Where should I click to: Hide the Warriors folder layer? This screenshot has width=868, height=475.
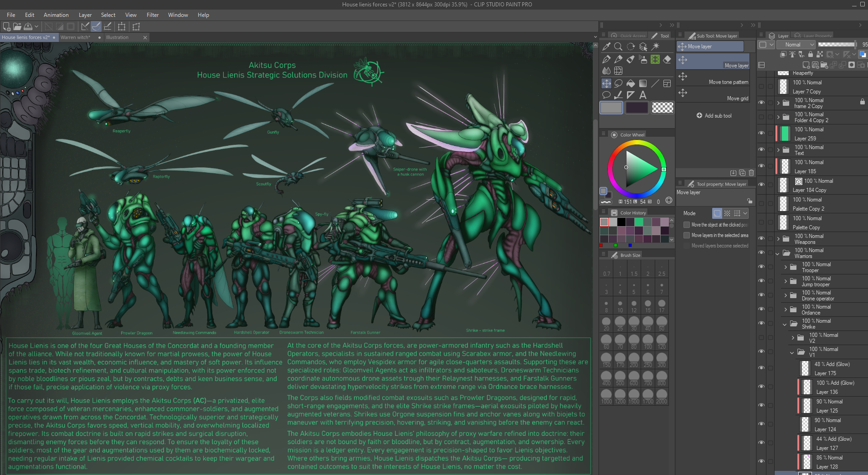pos(761,253)
